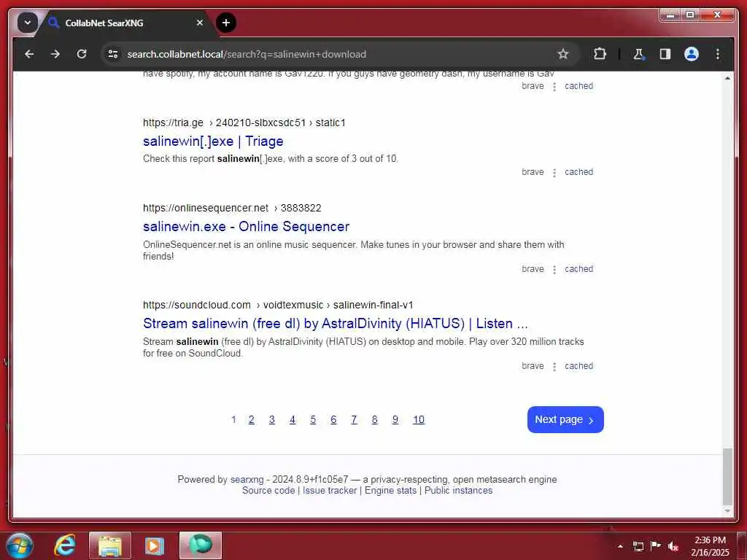Click the https://soundcloud.com URL text
The image size is (747, 560).
(x=197, y=306)
